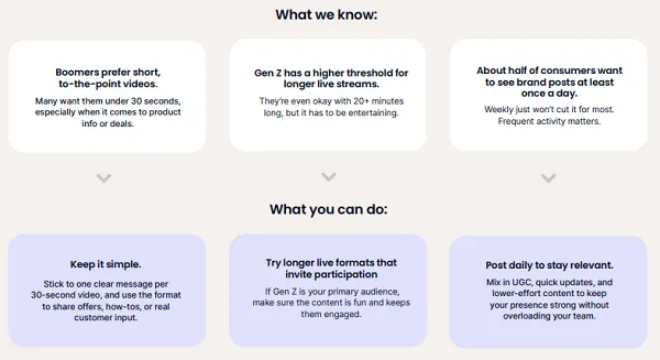Click the chevron below the Gen Z card
The image size is (660, 360).
tap(329, 177)
